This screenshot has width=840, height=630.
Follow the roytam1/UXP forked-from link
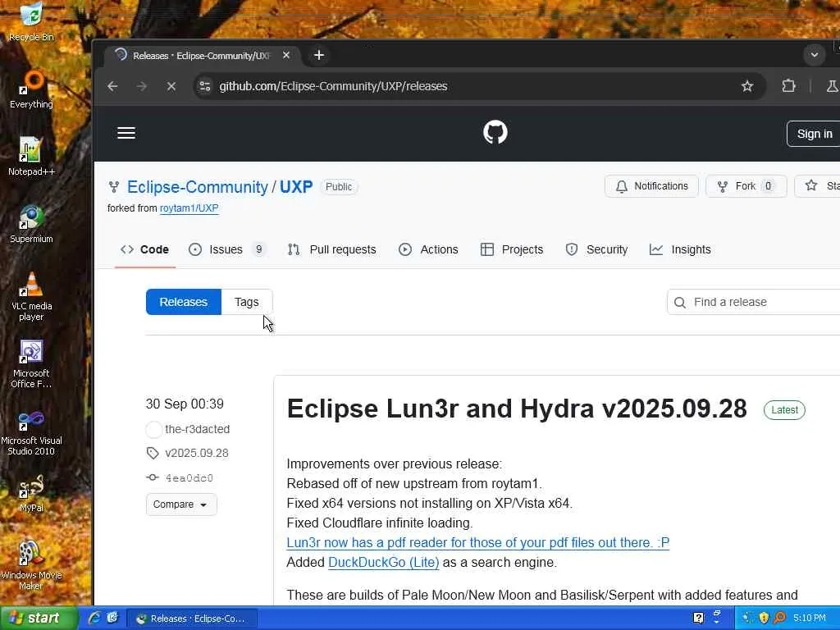(189, 208)
